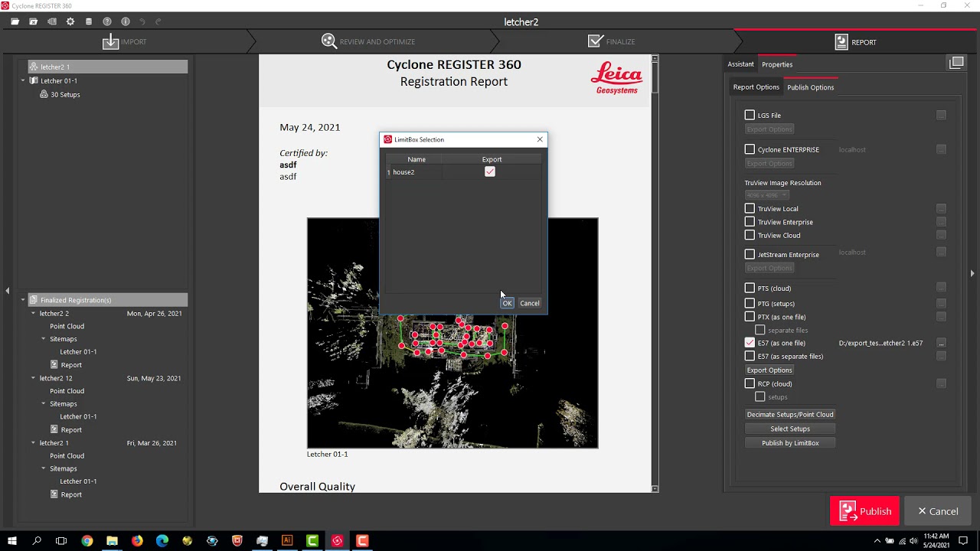Enable PTG (setups) checkbox
980x551 pixels.
[750, 303]
